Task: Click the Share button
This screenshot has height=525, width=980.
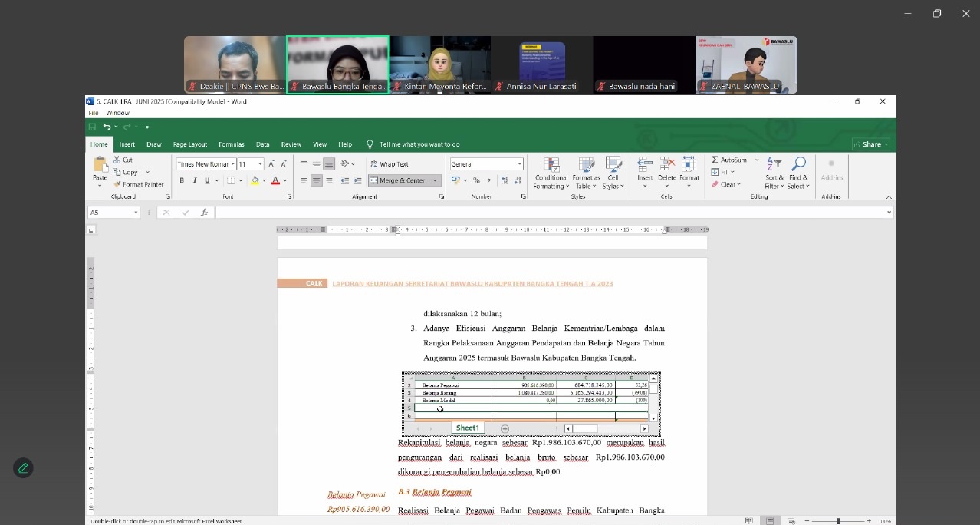Action: point(871,144)
